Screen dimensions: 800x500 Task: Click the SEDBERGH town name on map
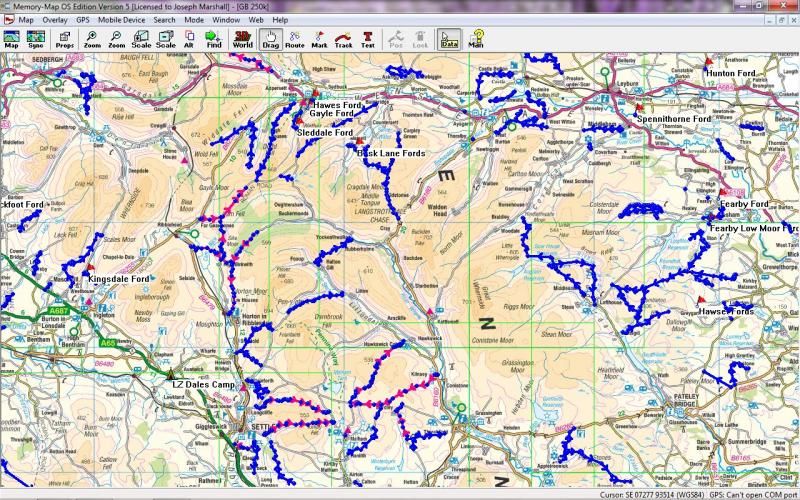click(47, 60)
